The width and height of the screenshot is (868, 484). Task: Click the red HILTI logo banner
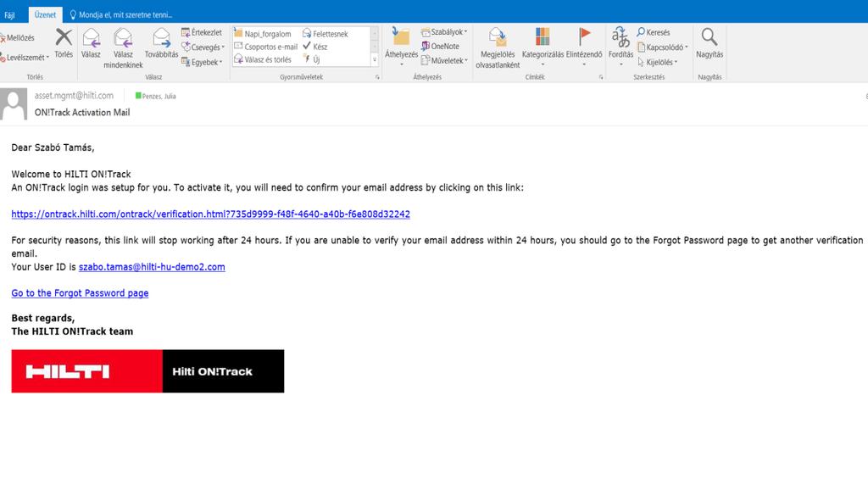coord(87,371)
